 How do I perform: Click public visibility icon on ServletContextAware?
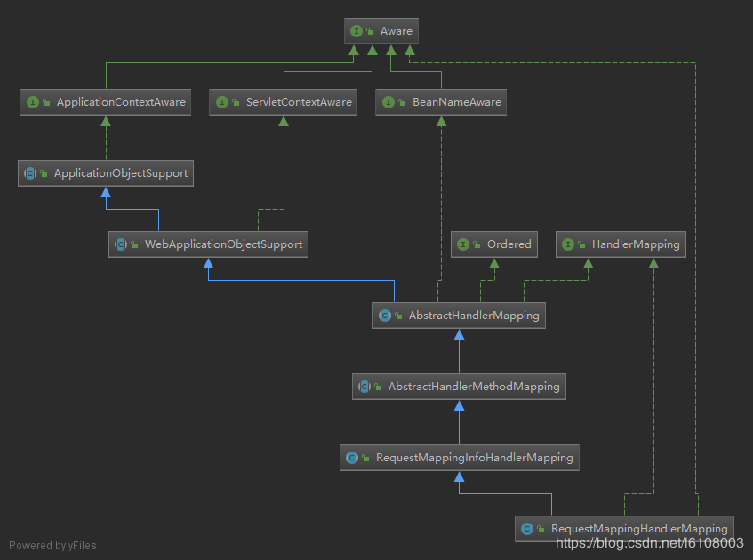[x=236, y=102]
